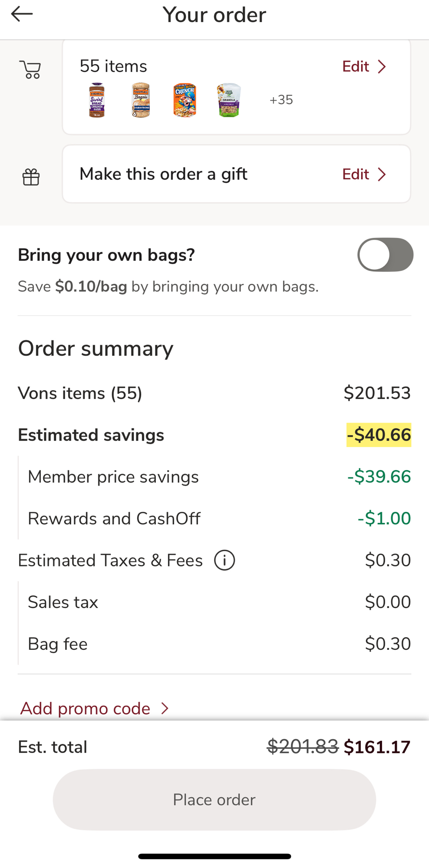429x868 pixels.
Task: Edit the 55 items cart
Action: [x=356, y=67]
